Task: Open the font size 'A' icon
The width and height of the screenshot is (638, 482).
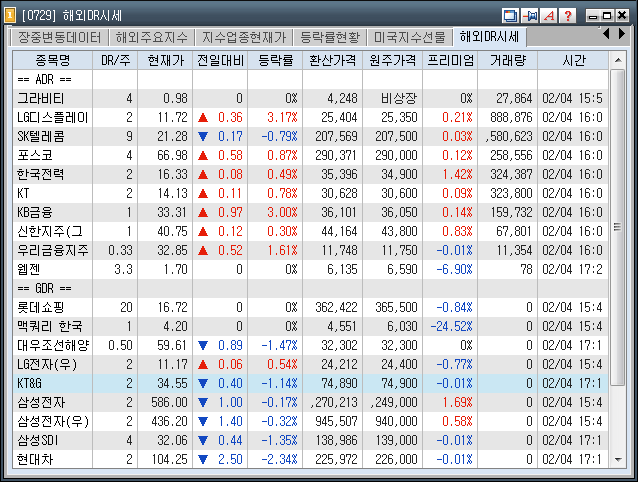Action: point(549,16)
